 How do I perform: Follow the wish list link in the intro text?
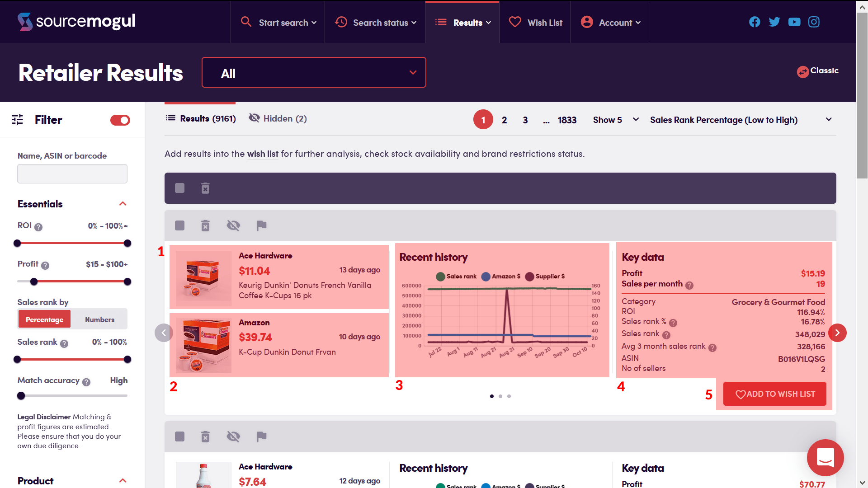point(263,154)
